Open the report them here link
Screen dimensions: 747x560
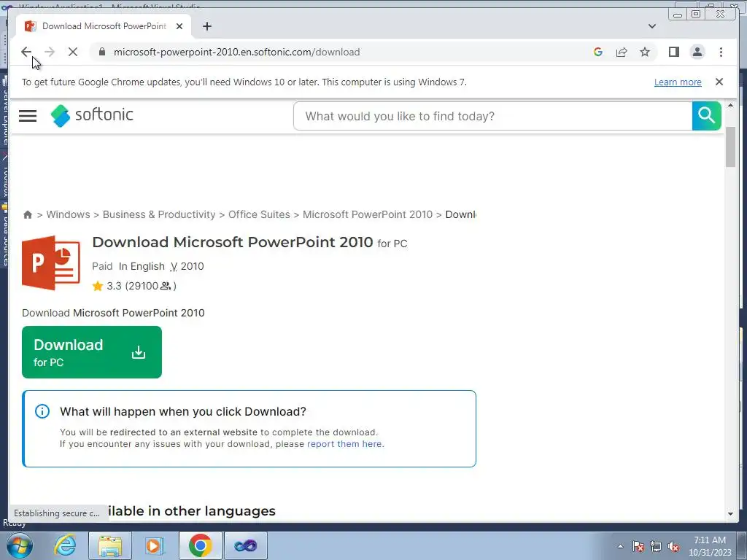[x=344, y=444]
